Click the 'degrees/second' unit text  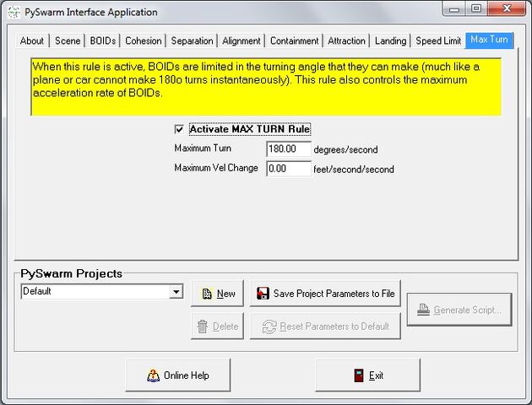pos(345,149)
